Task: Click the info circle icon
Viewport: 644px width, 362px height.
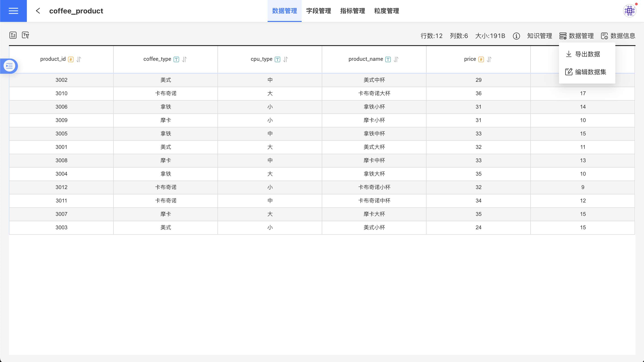Action: click(x=516, y=36)
